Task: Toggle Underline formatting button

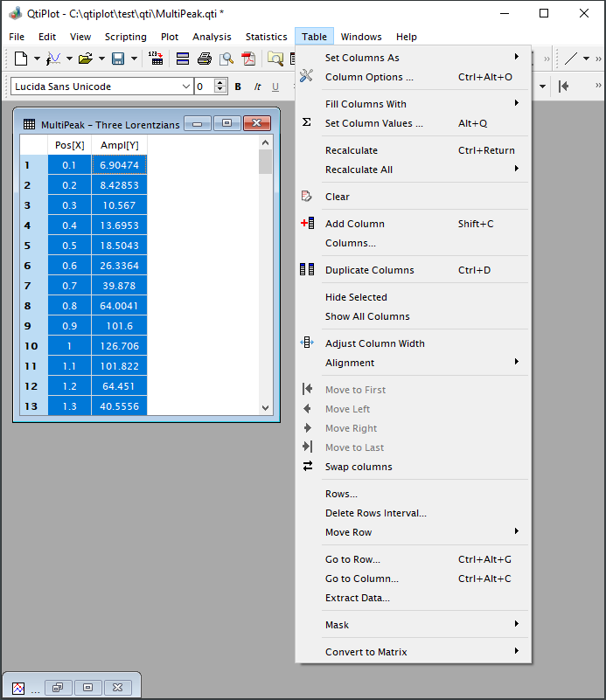Action: [275, 87]
